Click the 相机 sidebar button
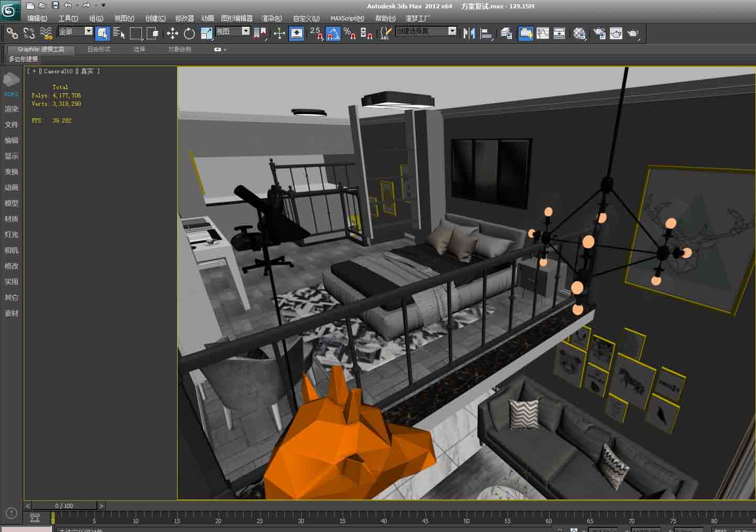The image size is (756, 532). [12, 250]
